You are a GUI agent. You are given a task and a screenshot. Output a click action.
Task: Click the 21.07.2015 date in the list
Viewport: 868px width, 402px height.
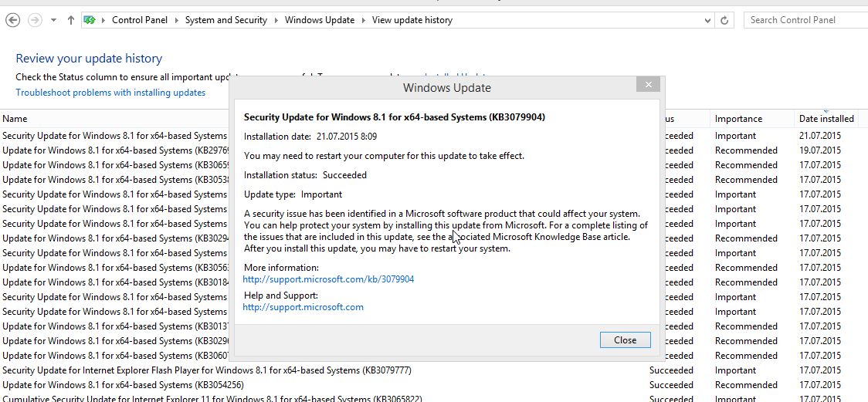pos(820,136)
